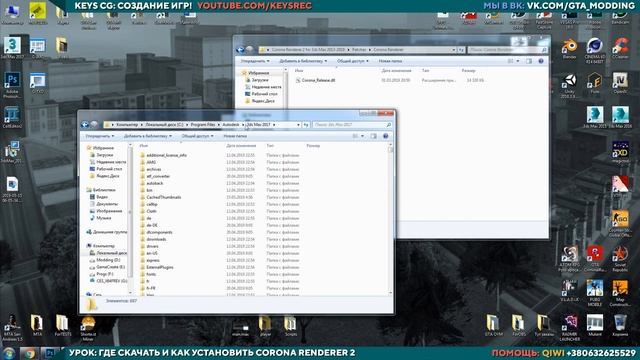The width and height of the screenshot is (640, 360).
Task: Click Autodesk in the address breadcrumb
Action: [231, 124]
